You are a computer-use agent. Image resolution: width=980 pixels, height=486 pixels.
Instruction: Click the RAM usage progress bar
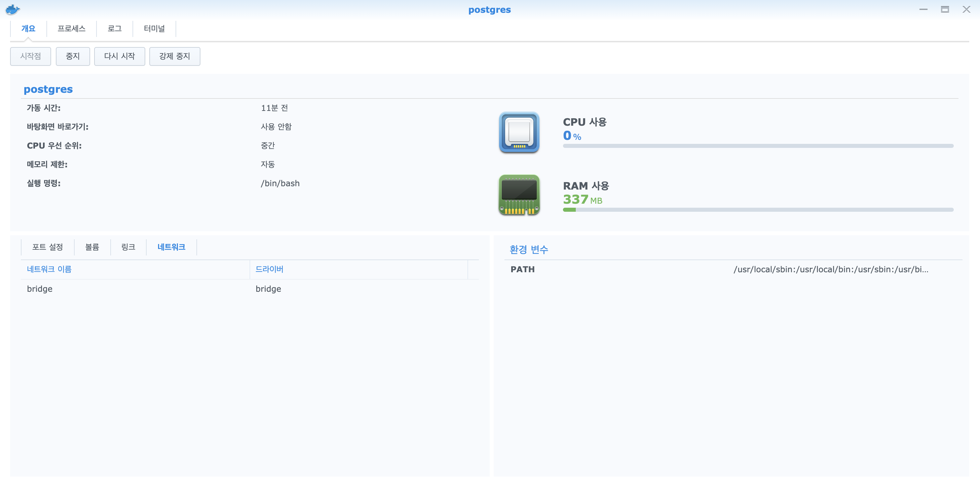(x=758, y=210)
